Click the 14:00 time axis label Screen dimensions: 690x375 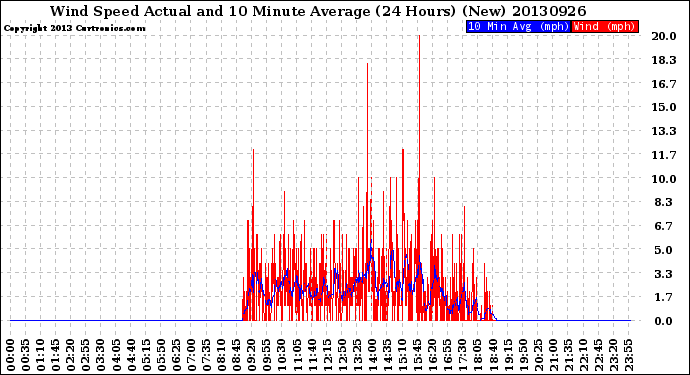click(372, 355)
